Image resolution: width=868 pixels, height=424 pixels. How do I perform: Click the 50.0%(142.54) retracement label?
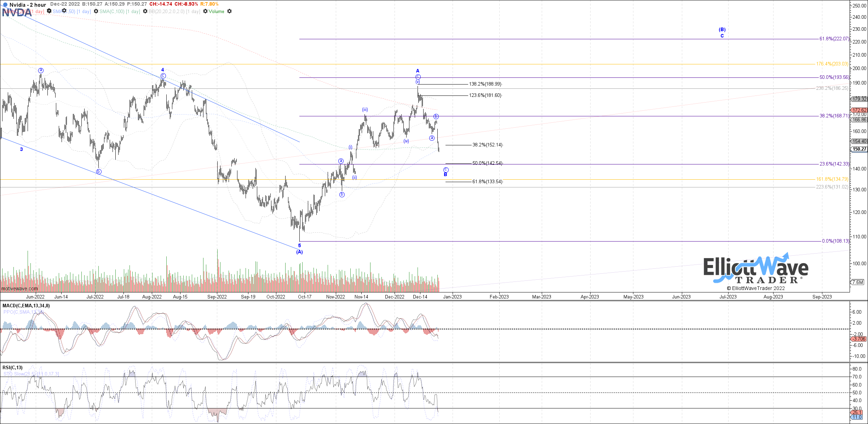[x=487, y=163]
